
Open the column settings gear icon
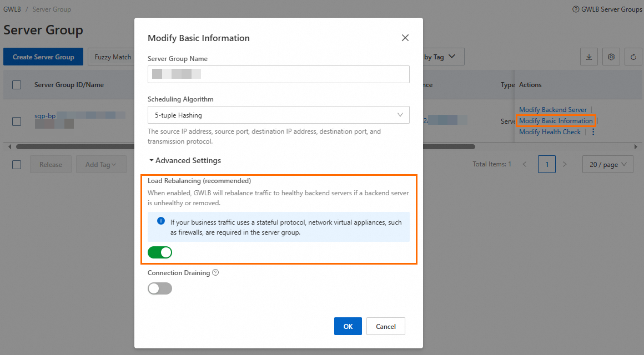pyautogui.click(x=611, y=57)
